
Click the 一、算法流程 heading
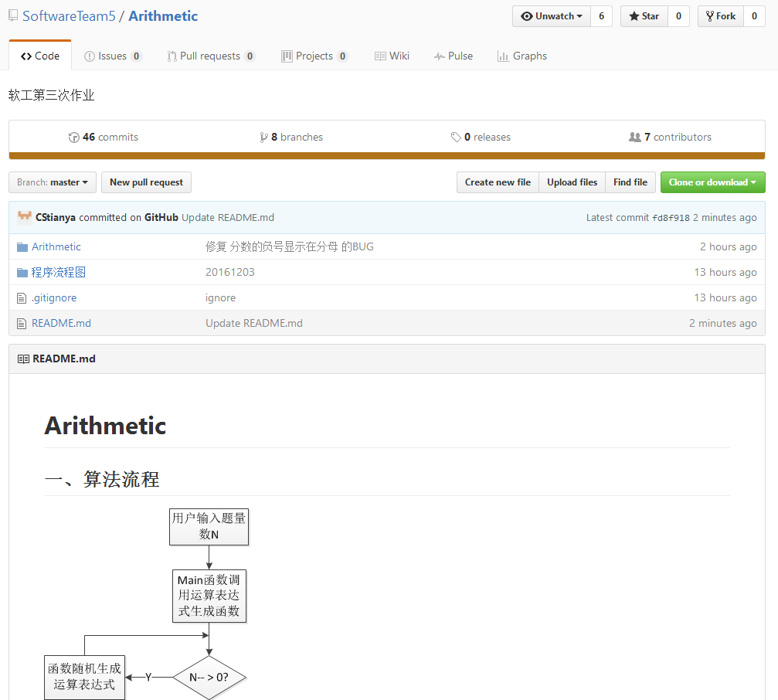[102, 479]
